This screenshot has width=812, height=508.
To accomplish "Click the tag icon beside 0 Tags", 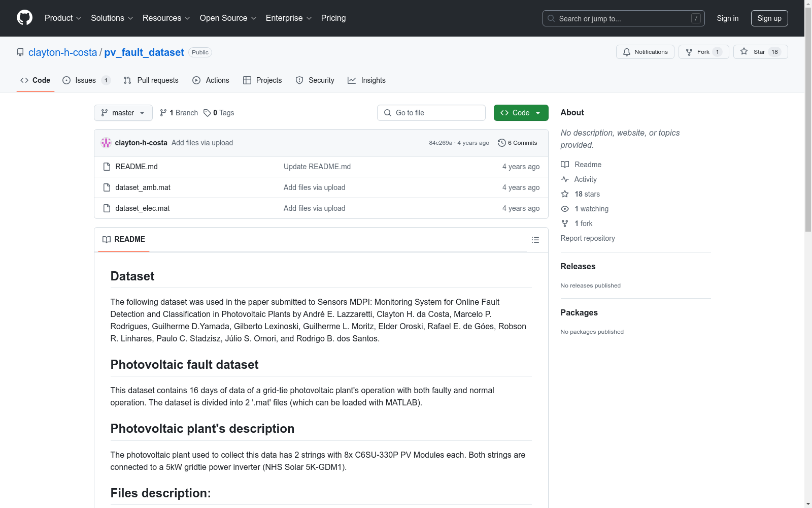I will (207, 113).
